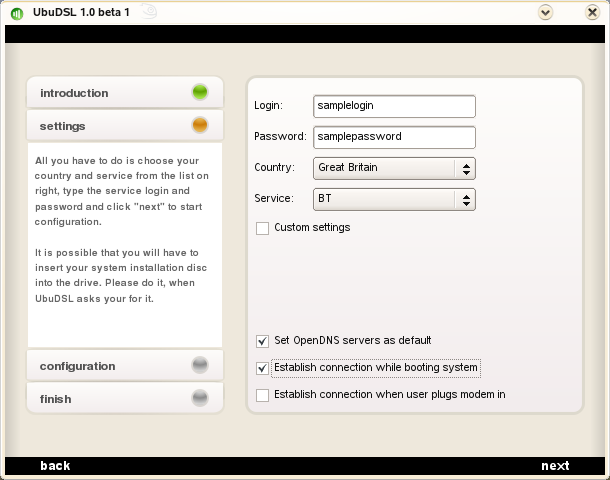Click the grey finish step indicator
Viewport: 610px width, 480px height.
point(200,398)
